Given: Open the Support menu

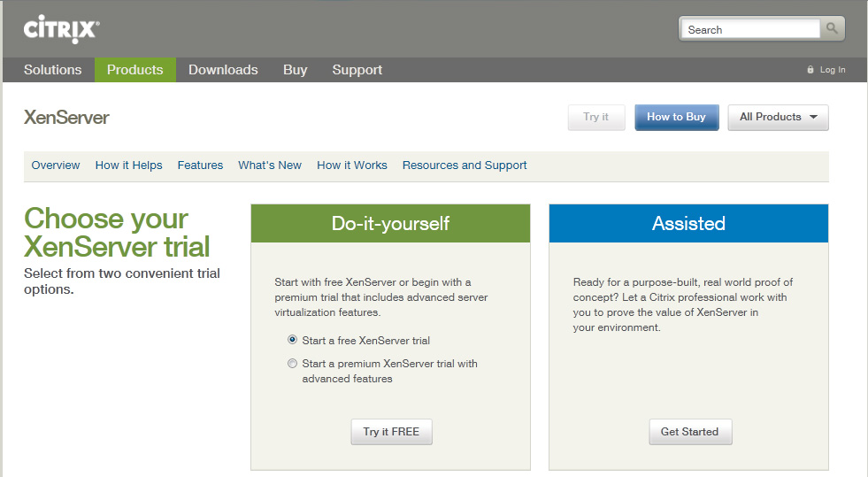Looking at the screenshot, I should click(357, 70).
